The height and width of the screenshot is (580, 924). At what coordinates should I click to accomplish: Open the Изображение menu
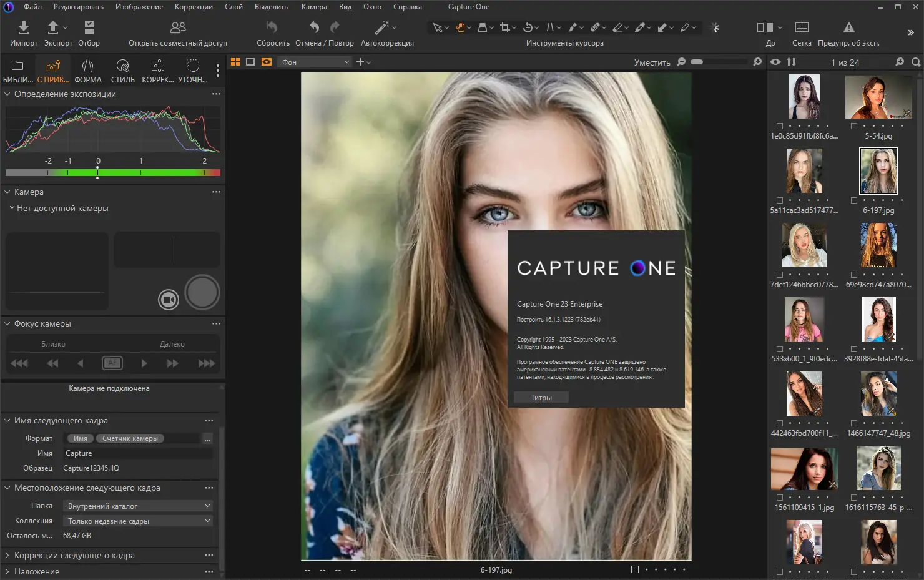139,7
